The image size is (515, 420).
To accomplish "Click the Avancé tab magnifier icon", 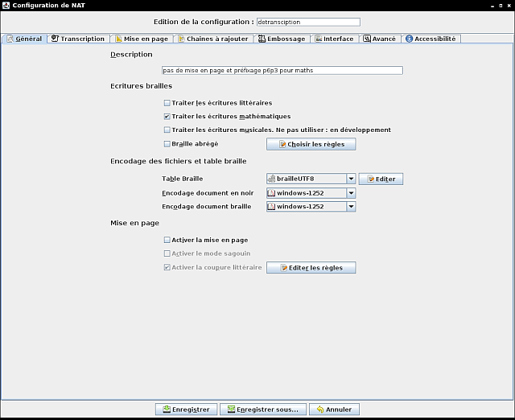I will pyautogui.click(x=366, y=39).
